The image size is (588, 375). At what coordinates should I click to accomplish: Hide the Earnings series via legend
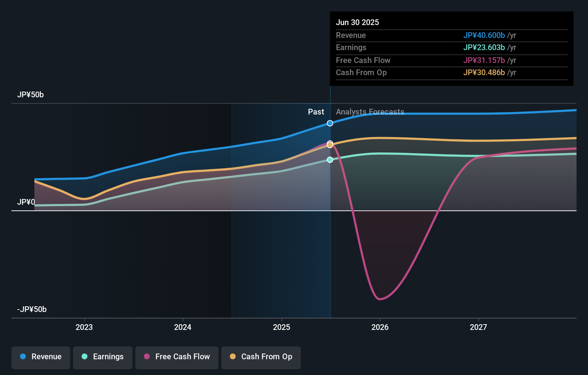[103, 357]
